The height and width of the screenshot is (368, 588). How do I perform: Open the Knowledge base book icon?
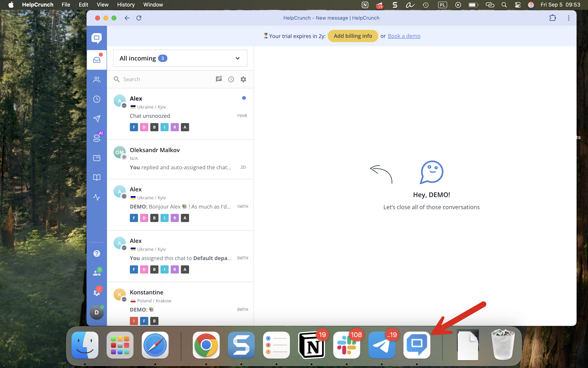click(x=97, y=177)
